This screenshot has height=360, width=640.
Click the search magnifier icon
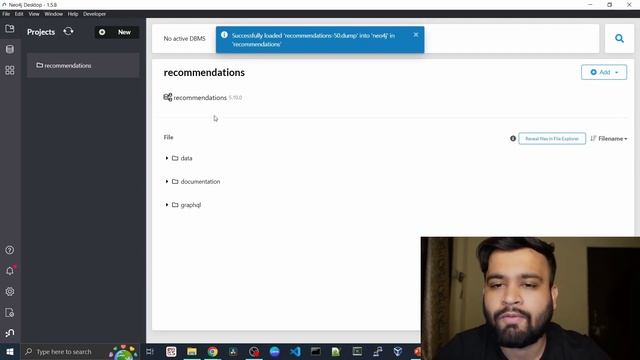coord(619,38)
